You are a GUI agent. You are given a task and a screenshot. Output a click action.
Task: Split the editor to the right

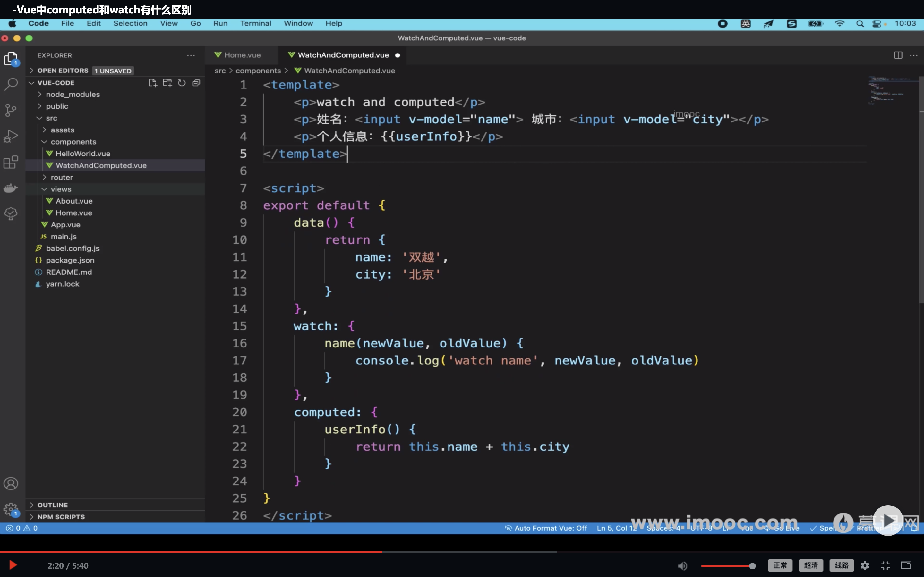coord(898,55)
